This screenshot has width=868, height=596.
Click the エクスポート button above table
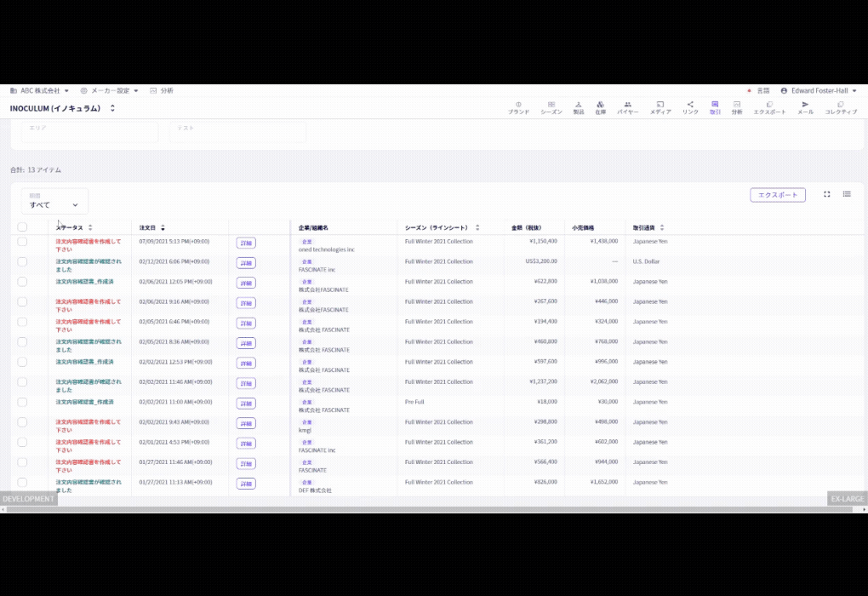coord(777,195)
